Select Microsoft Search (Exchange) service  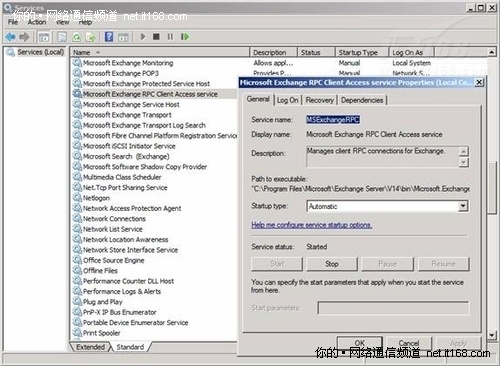pos(126,156)
